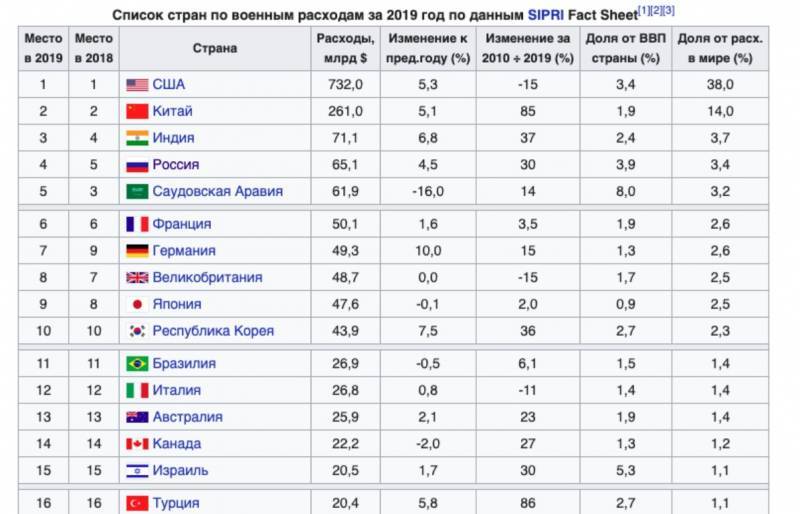Open the Великобритания country link
The width and height of the screenshot is (800, 514).
click(x=207, y=277)
